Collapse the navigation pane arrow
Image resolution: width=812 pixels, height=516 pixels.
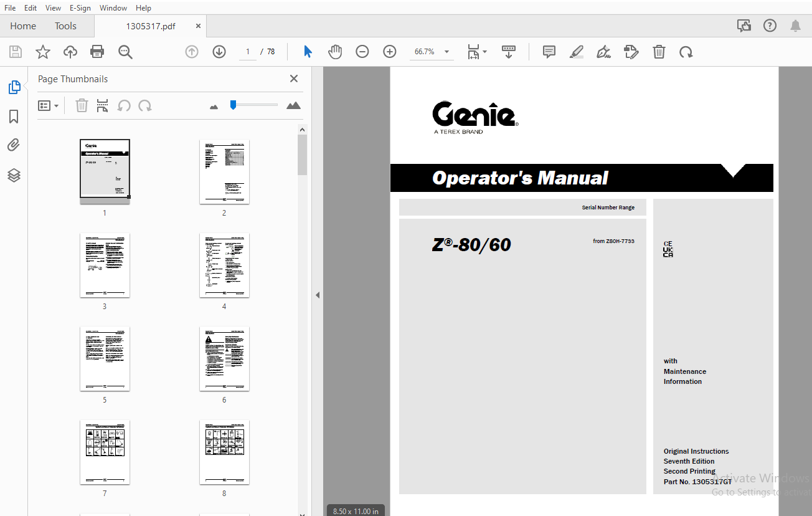[x=318, y=295]
